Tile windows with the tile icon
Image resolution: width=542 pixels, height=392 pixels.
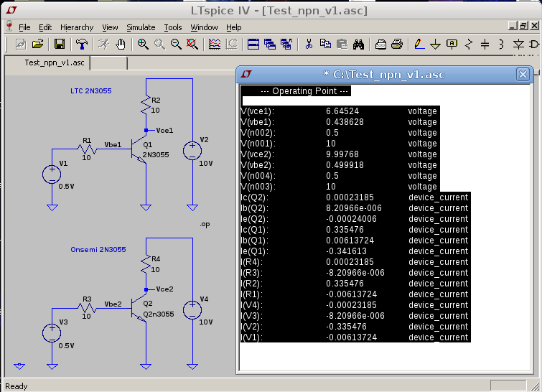pyautogui.click(x=253, y=45)
